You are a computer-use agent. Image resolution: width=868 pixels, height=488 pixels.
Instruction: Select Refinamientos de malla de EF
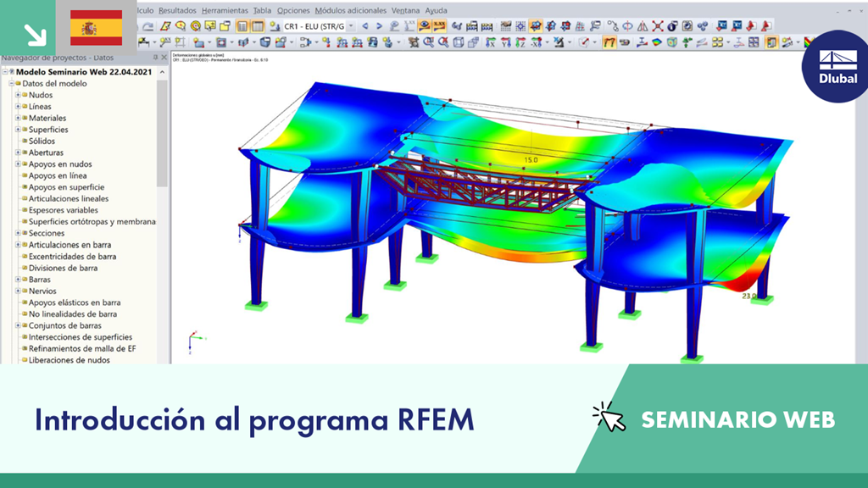coord(82,348)
